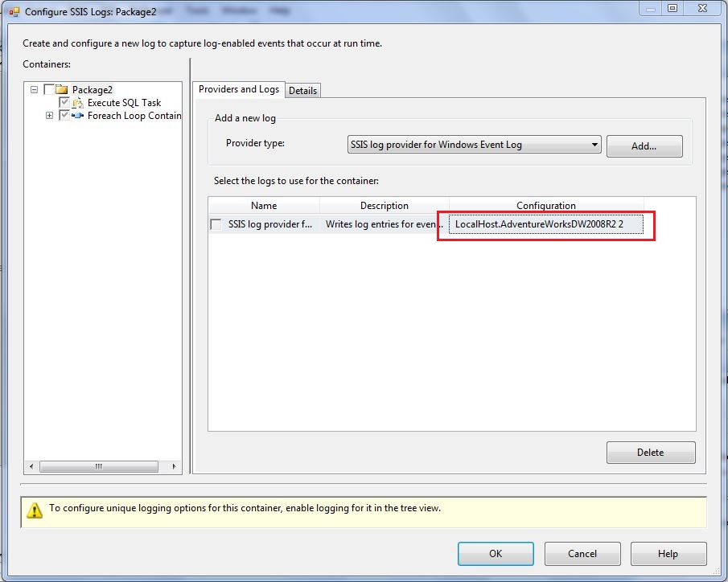Open the Provider type dropdown

594,145
